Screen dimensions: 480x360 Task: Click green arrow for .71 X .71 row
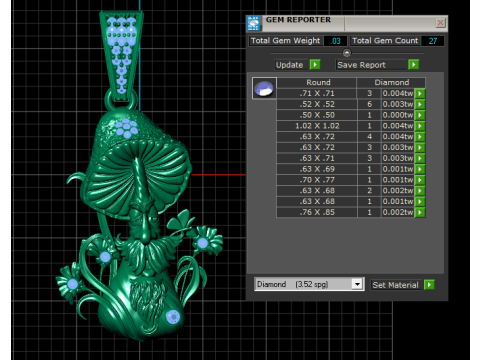[420, 93]
